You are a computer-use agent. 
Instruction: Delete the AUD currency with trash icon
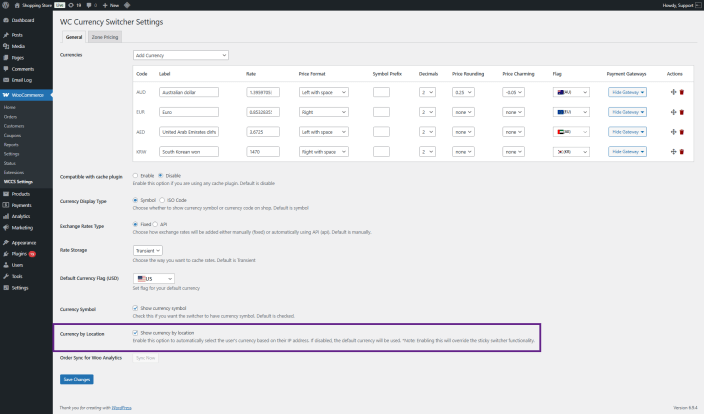pos(682,92)
